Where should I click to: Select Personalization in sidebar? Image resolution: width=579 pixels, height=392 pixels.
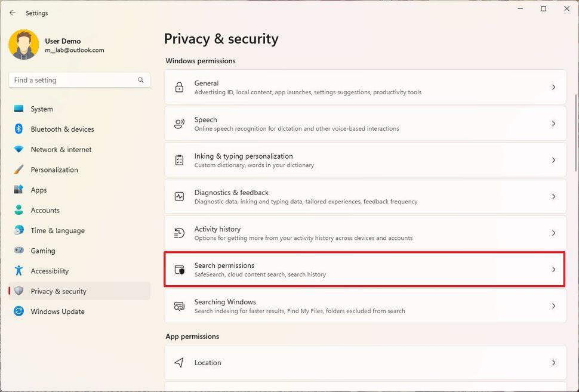(x=54, y=170)
